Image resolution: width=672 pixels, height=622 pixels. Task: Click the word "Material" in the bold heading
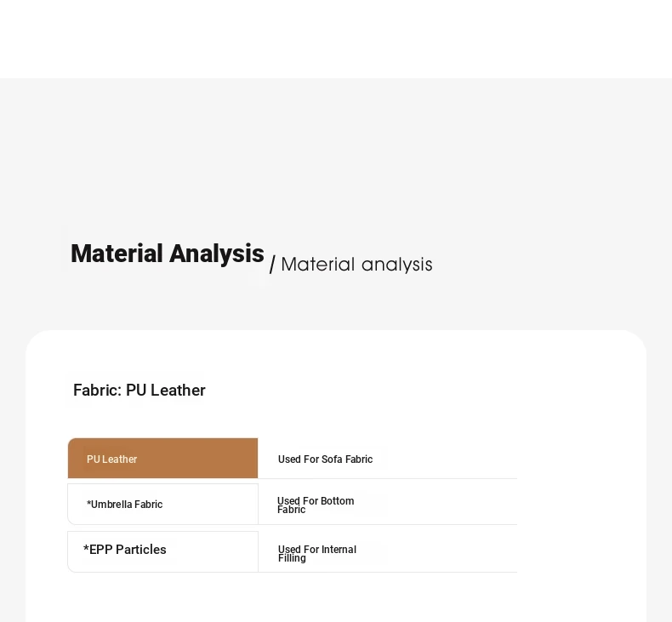coord(117,254)
